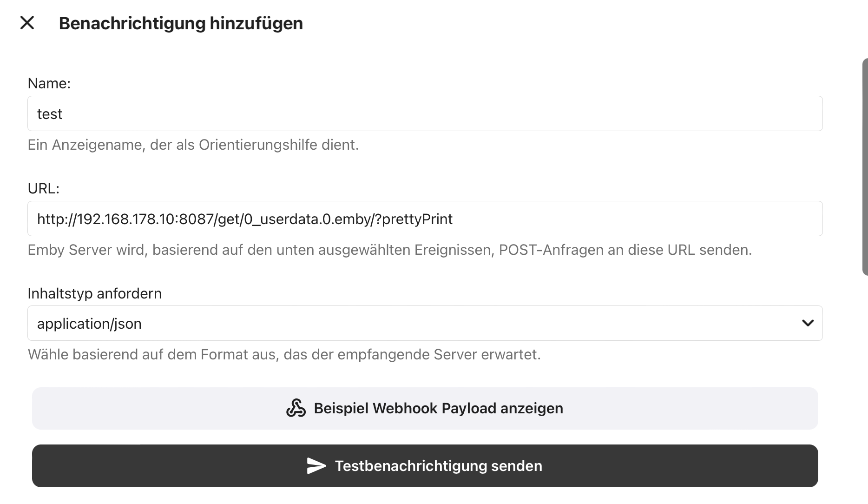Viewport: 868px width, 504px height.
Task: Show the Beispiel Webhook Payload
Action: click(x=438, y=408)
